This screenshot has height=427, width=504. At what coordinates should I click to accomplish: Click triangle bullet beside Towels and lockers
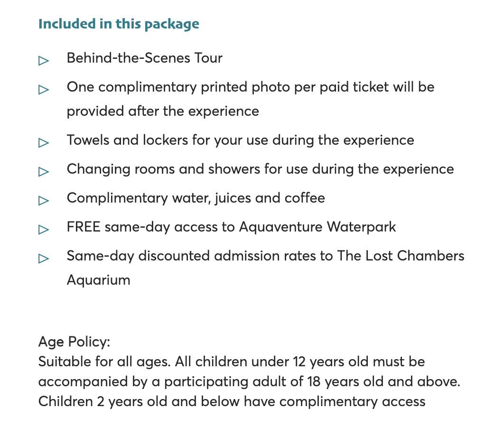point(44,143)
